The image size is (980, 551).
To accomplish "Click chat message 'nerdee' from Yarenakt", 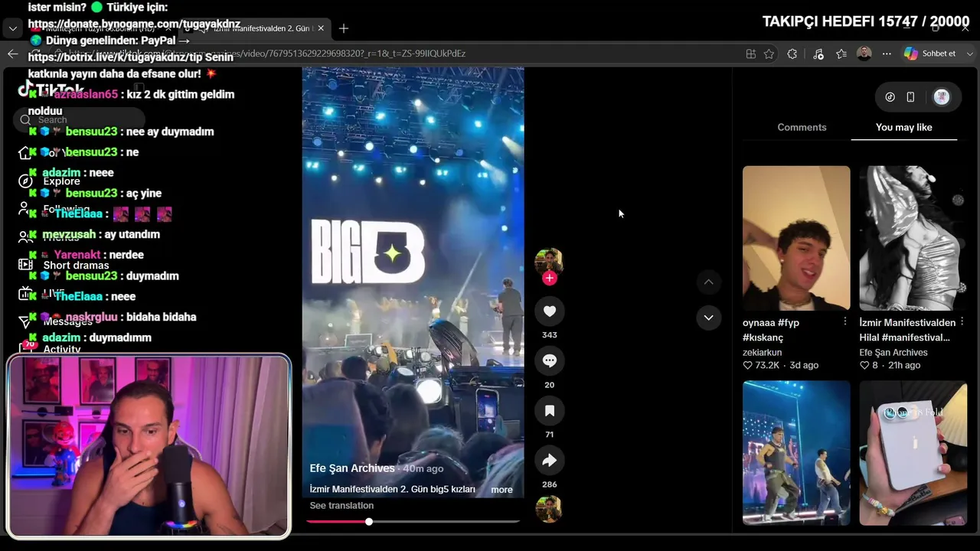I will coord(86,255).
